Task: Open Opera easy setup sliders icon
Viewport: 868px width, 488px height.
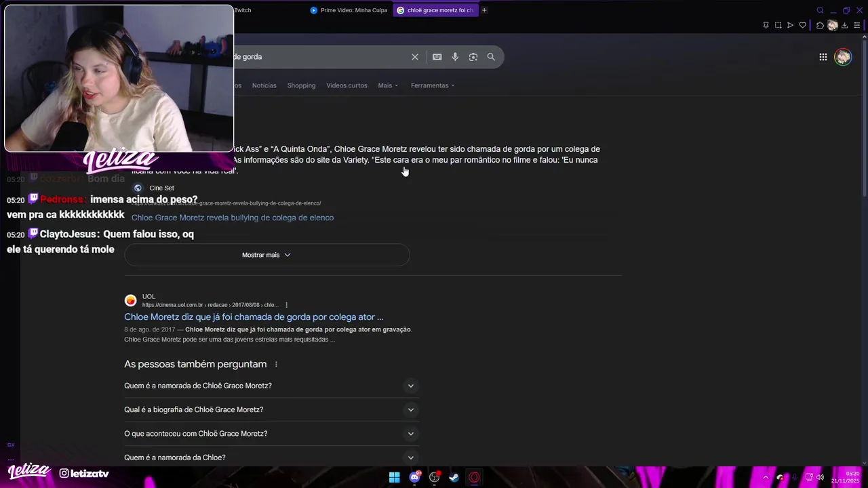Action: point(856,25)
